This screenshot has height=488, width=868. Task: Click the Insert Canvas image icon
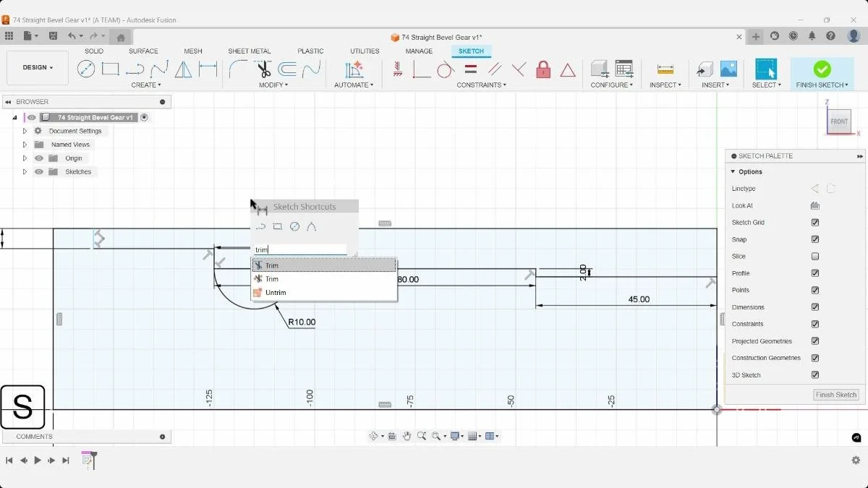(x=728, y=69)
